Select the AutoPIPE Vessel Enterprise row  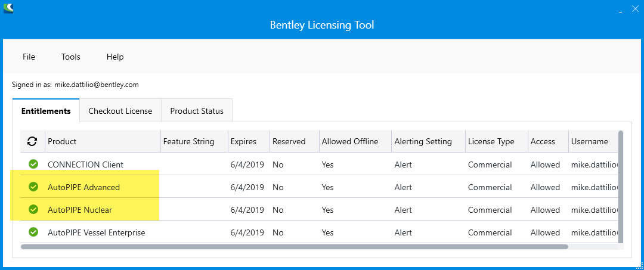click(x=319, y=232)
